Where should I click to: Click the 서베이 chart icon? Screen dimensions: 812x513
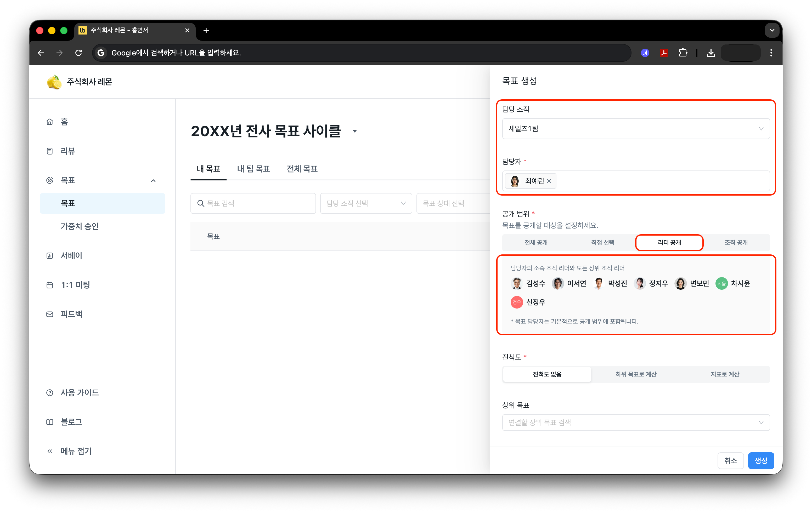pyautogui.click(x=49, y=255)
